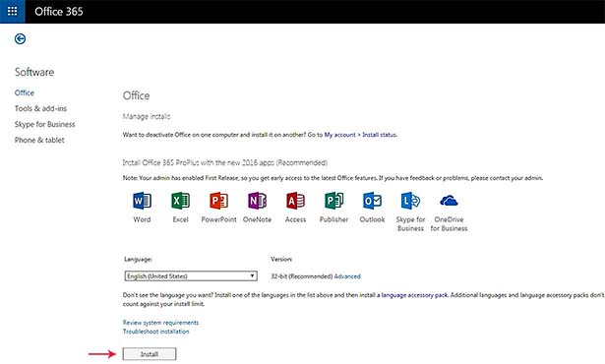Click the OneDrive for Business cloud icon
This screenshot has width=605, height=364.
(449, 201)
